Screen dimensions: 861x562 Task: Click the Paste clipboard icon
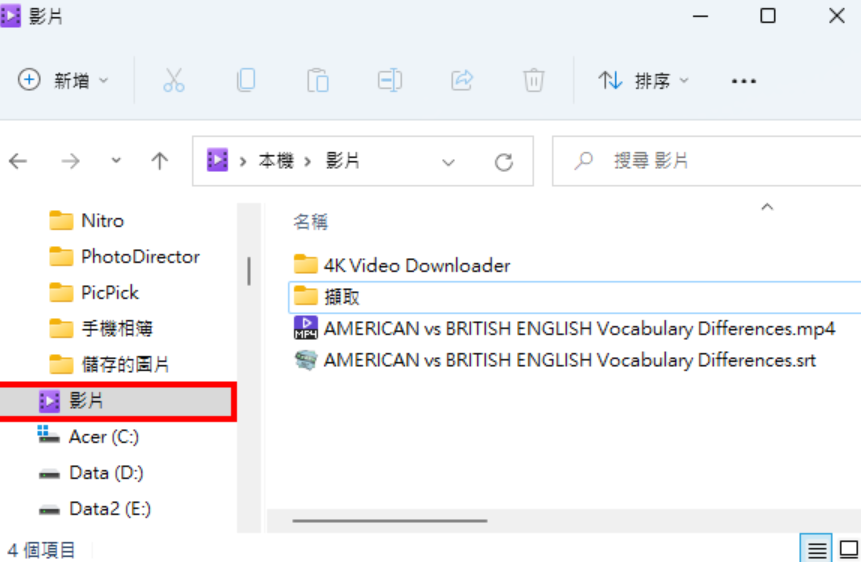click(x=318, y=80)
